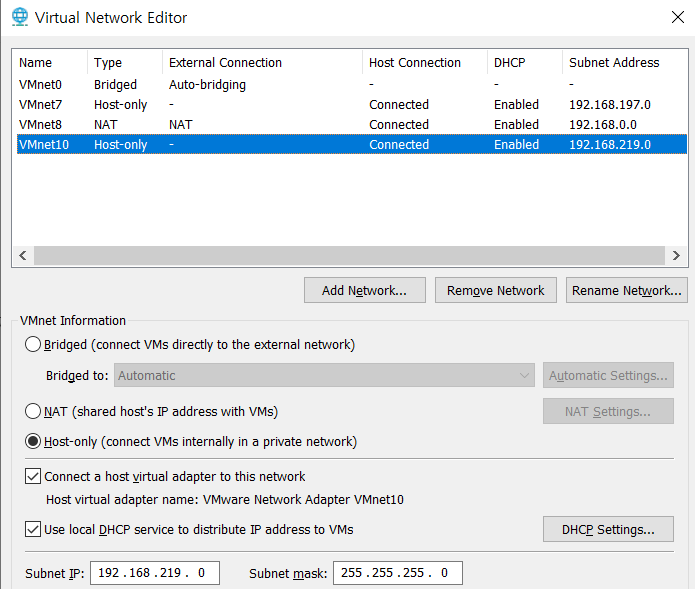Click the Type column header
The image size is (695, 589).
(125, 62)
